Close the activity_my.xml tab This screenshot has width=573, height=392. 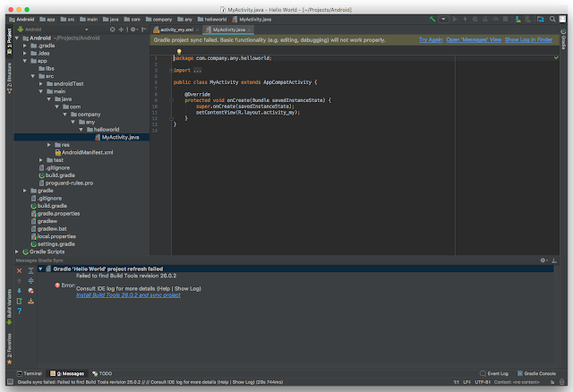point(197,30)
